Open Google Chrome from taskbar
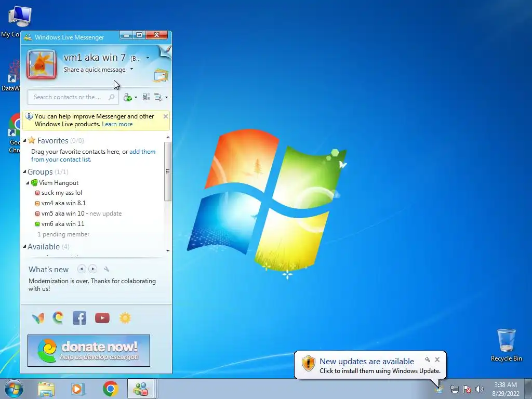This screenshot has height=399, width=532. click(110, 389)
